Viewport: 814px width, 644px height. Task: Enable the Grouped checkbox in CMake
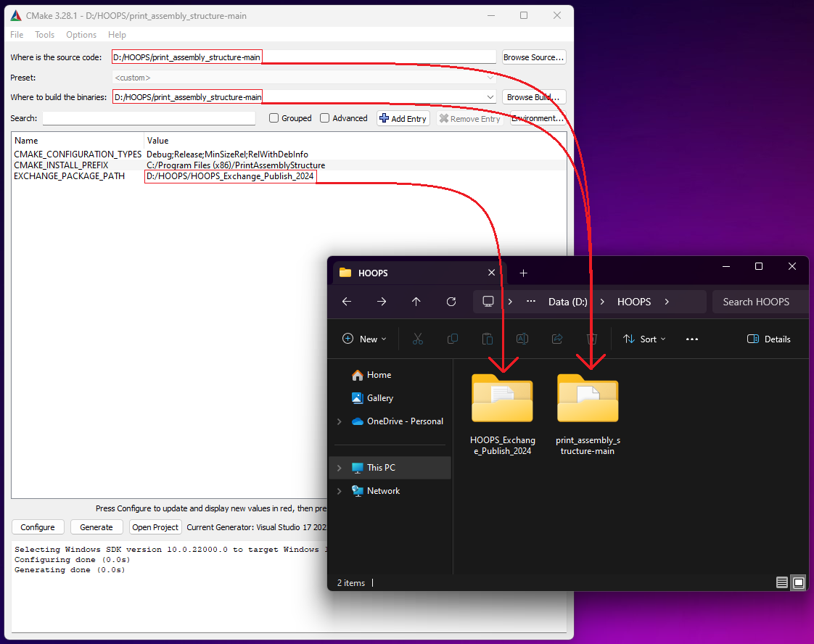(274, 117)
